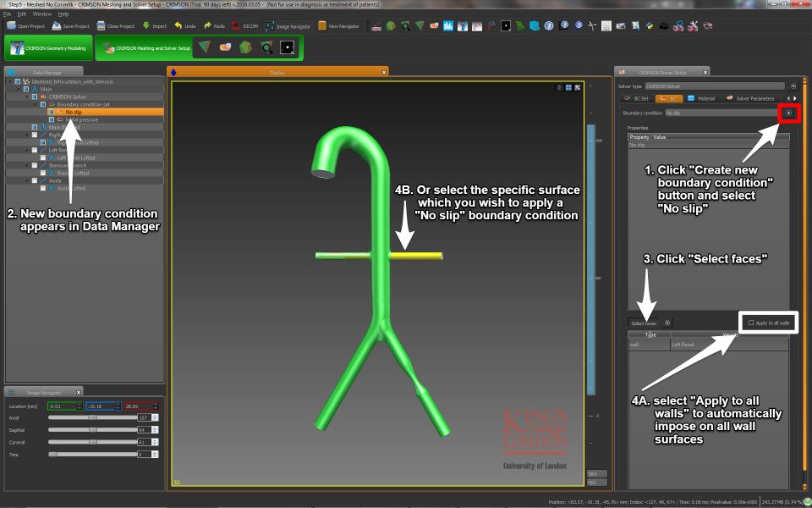Viewport: 812px width, 508px height.
Task: Select No slip item in Data Manager
Action: click(x=74, y=112)
